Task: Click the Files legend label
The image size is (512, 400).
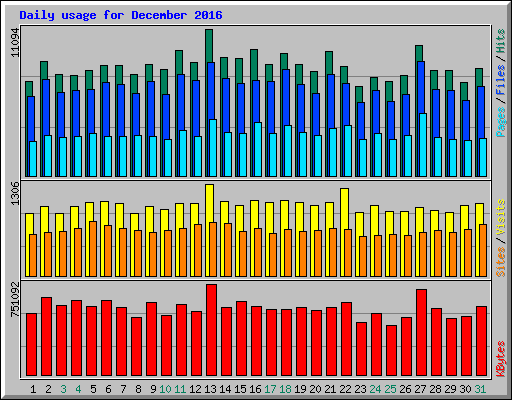Action: tap(501, 80)
